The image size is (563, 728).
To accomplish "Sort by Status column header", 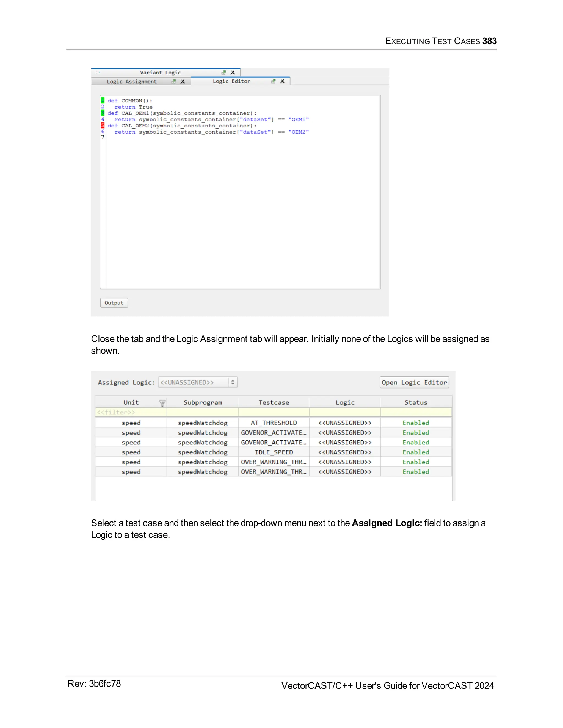I will point(416,402).
